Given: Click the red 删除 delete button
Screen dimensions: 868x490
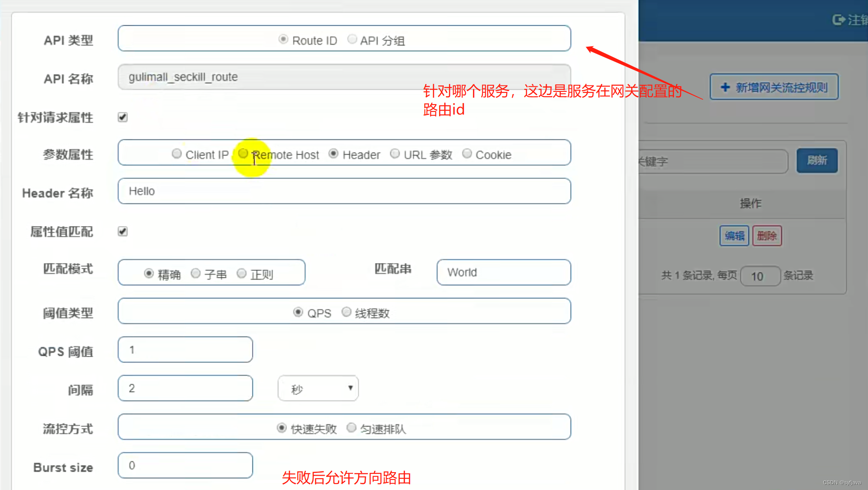Looking at the screenshot, I should pyautogui.click(x=767, y=236).
